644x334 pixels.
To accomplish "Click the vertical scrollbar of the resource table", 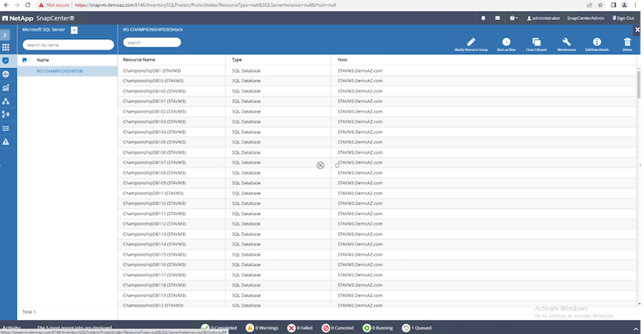I will (x=639, y=85).
